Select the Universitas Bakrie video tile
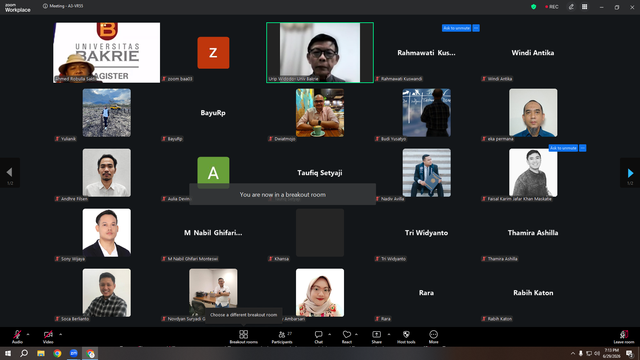Viewport: 640px width, 360px height. point(107,53)
